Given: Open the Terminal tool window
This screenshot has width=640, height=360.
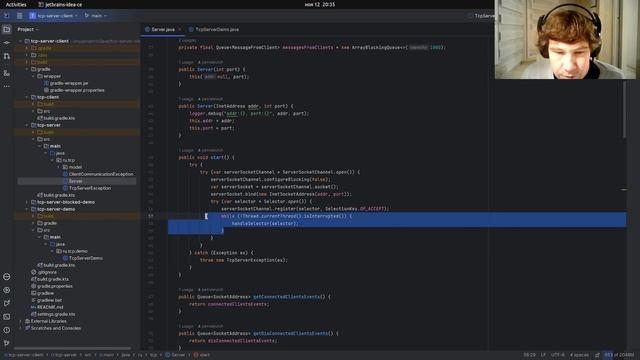Looking at the screenshot, I should point(7,316).
